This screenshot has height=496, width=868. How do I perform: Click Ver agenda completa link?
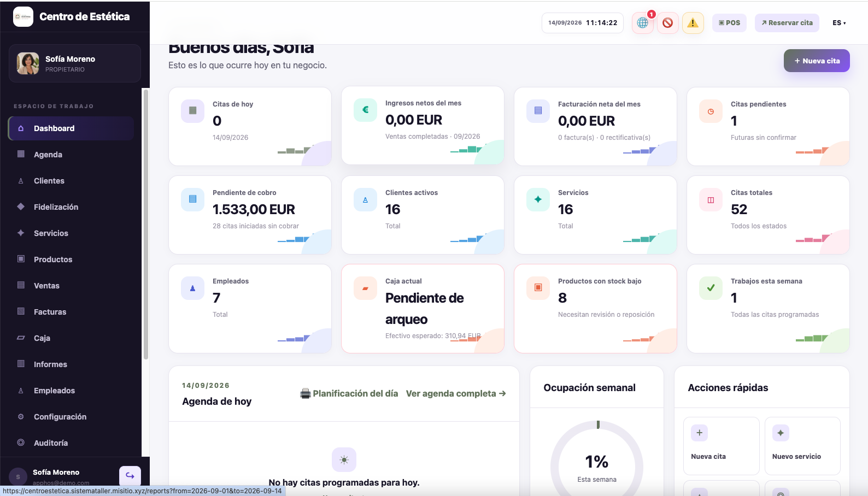(456, 393)
